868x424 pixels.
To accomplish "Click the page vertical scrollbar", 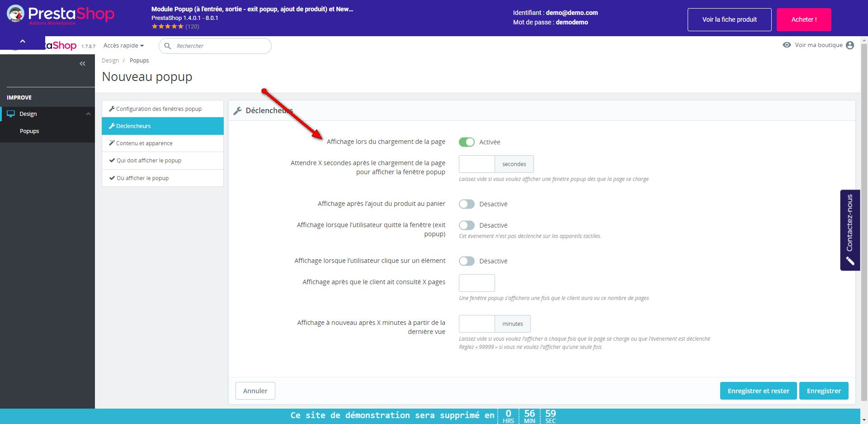I will click(864, 222).
